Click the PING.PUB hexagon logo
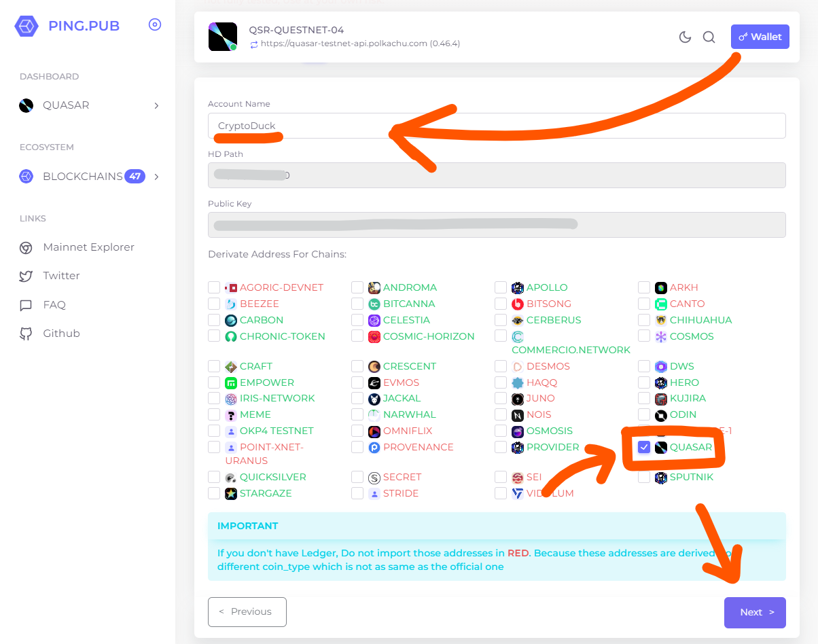This screenshot has width=818, height=644. (26, 26)
